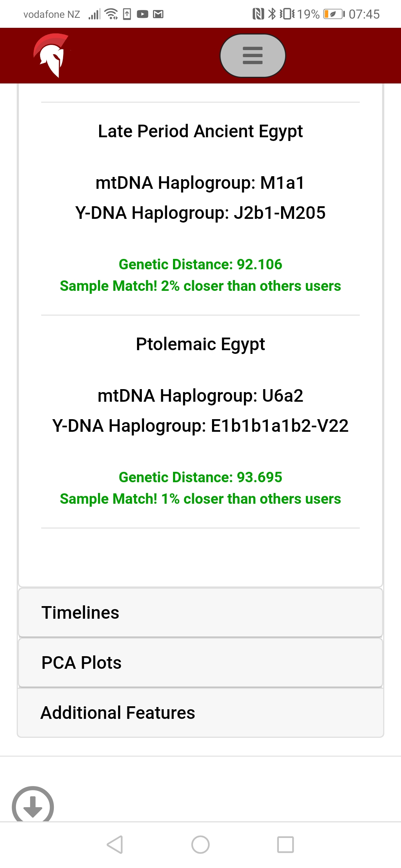Select the Late Period Ancient Egypt heading
401x868 pixels.
[200, 131]
